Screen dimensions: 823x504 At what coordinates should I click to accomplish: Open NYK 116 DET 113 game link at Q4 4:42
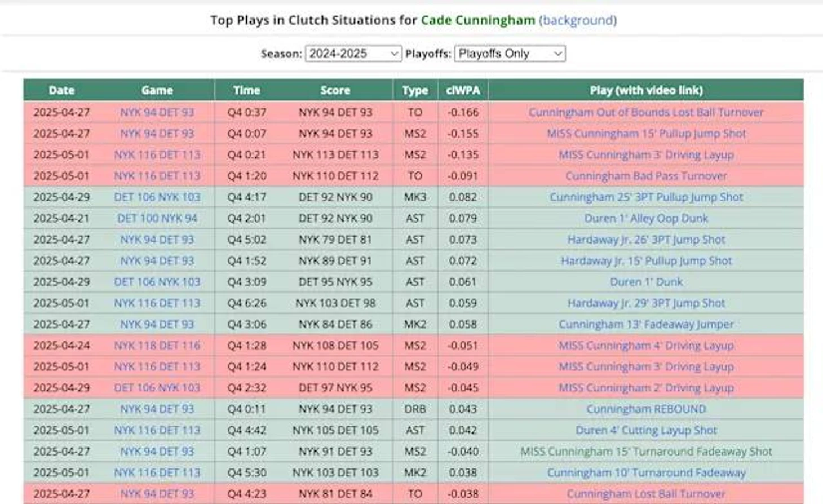pyautogui.click(x=157, y=430)
